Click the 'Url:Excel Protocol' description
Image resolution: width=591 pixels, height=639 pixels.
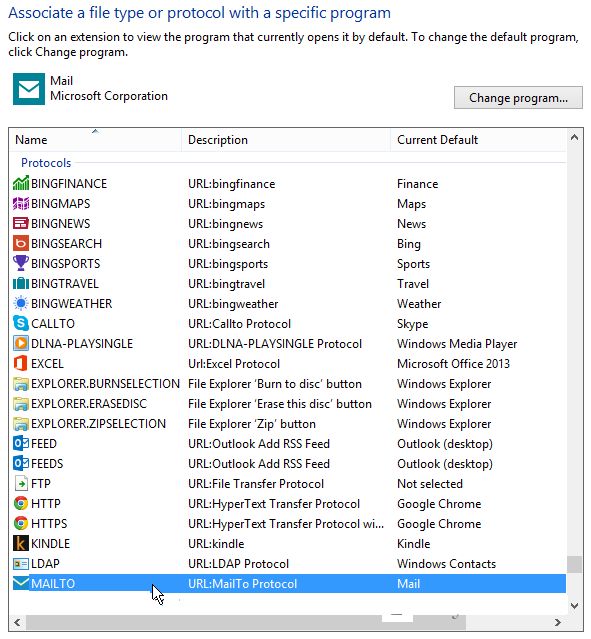[x=234, y=364]
